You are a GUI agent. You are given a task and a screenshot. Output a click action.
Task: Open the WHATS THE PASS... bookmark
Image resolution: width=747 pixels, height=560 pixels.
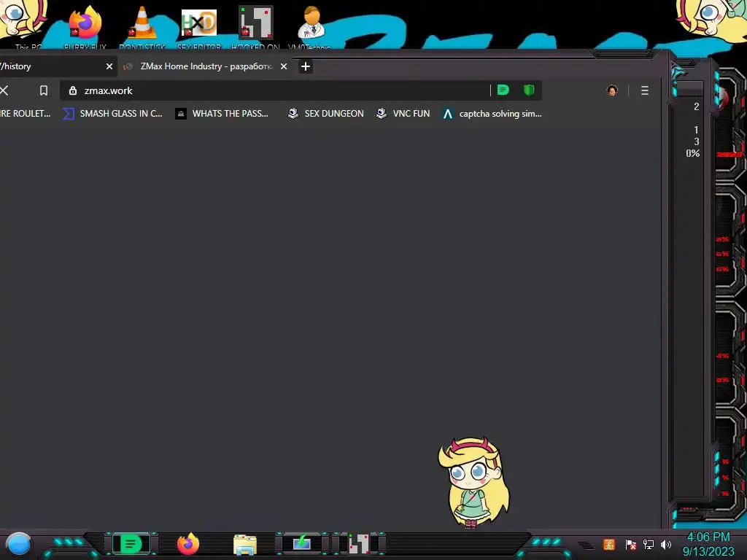222,113
